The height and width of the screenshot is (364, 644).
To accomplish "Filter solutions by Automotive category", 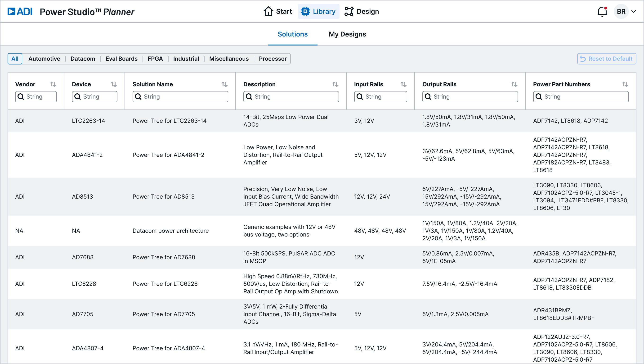I will coord(44,59).
